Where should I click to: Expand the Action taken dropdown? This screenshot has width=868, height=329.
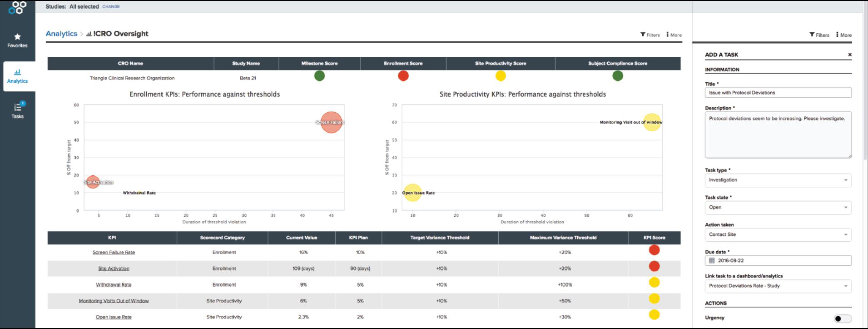point(845,235)
